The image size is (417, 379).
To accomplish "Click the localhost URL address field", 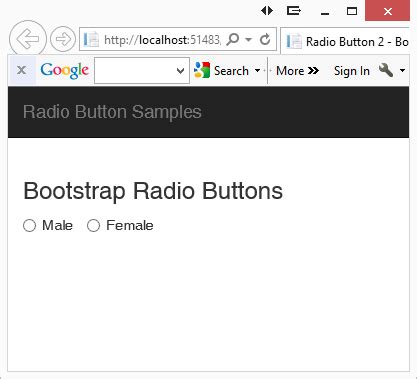I will pyautogui.click(x=162, y=40).
